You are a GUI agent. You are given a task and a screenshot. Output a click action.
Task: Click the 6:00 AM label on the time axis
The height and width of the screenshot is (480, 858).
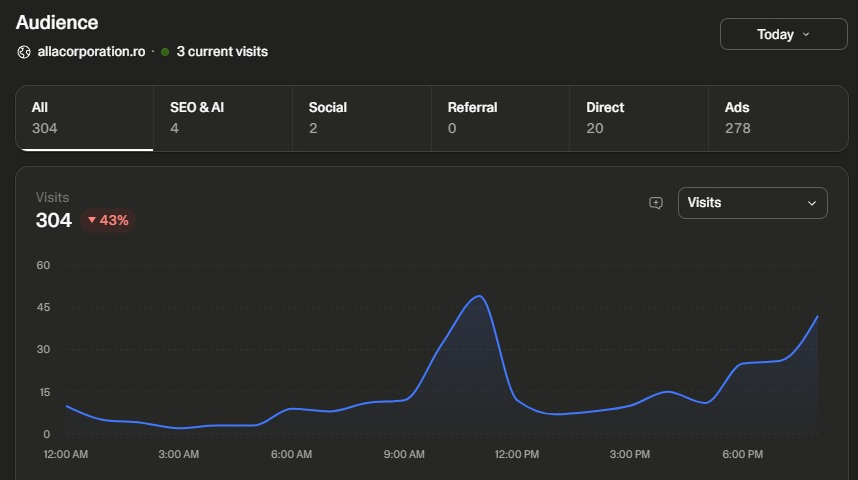pos(291,454)
